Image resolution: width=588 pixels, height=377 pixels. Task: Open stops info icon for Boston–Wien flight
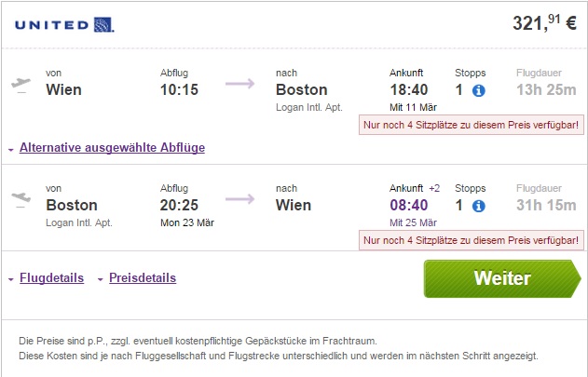pos(478,206)
